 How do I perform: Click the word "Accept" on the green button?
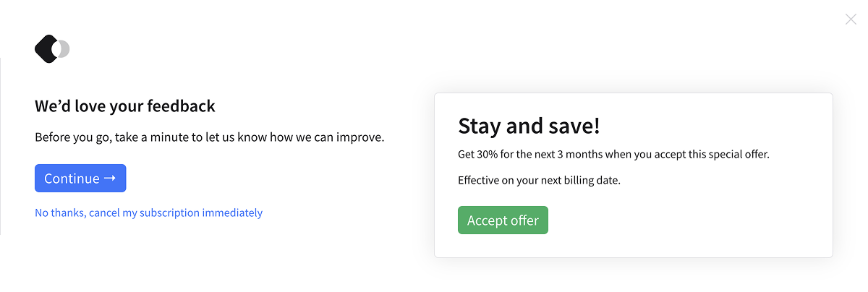tap(486, 220)
